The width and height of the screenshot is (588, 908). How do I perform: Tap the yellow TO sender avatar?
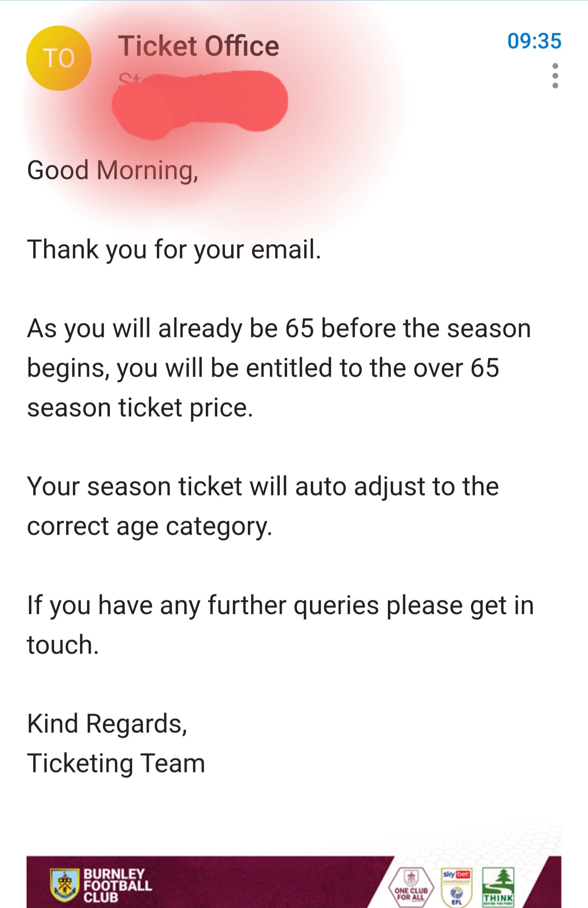click(59, 58)
